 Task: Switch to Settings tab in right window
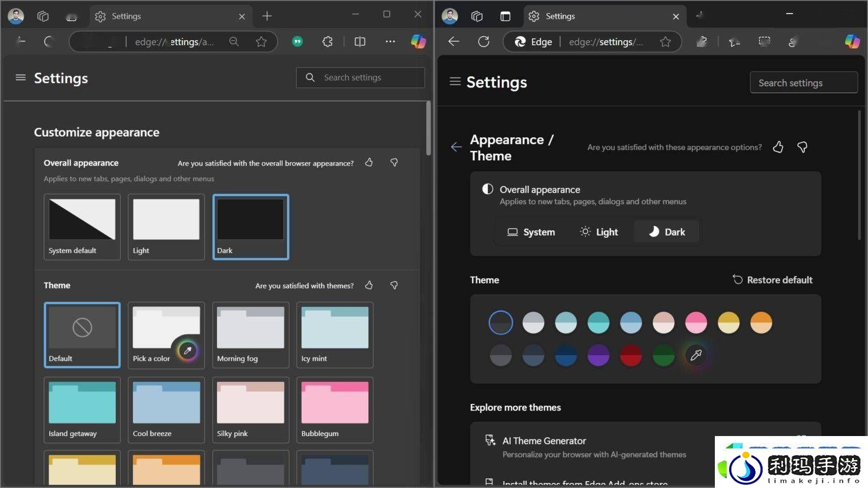pos(605,16)
